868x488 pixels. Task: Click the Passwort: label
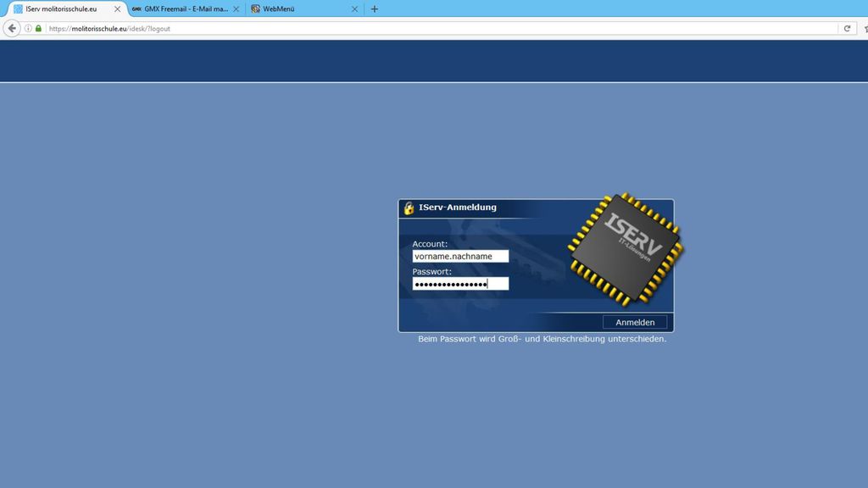coord(431,272)
